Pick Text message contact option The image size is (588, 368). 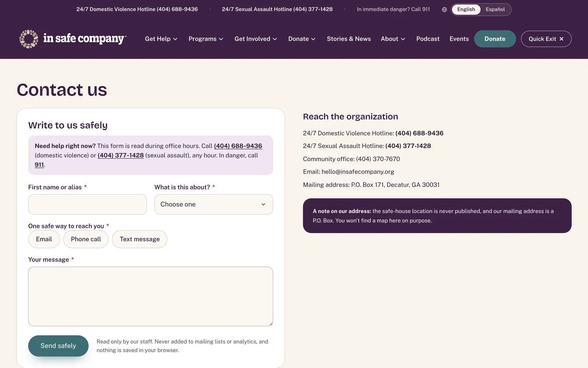(x=140, y=239)
